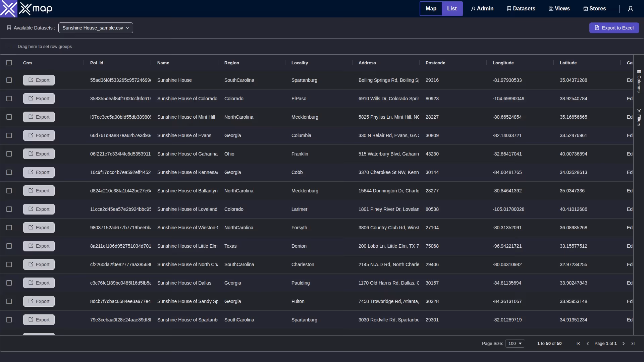644x362 pixels.
Task: Click the 'Fulton' locality cell
Action: tap(298, 301)
